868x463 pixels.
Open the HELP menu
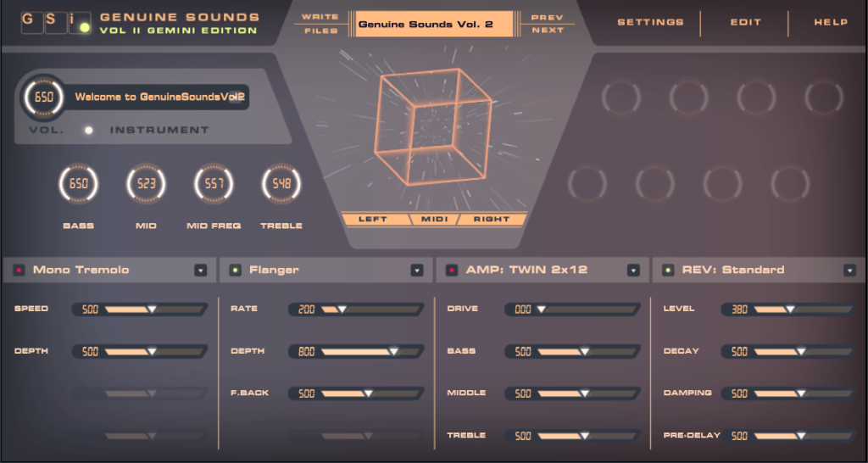coord(831,23)
